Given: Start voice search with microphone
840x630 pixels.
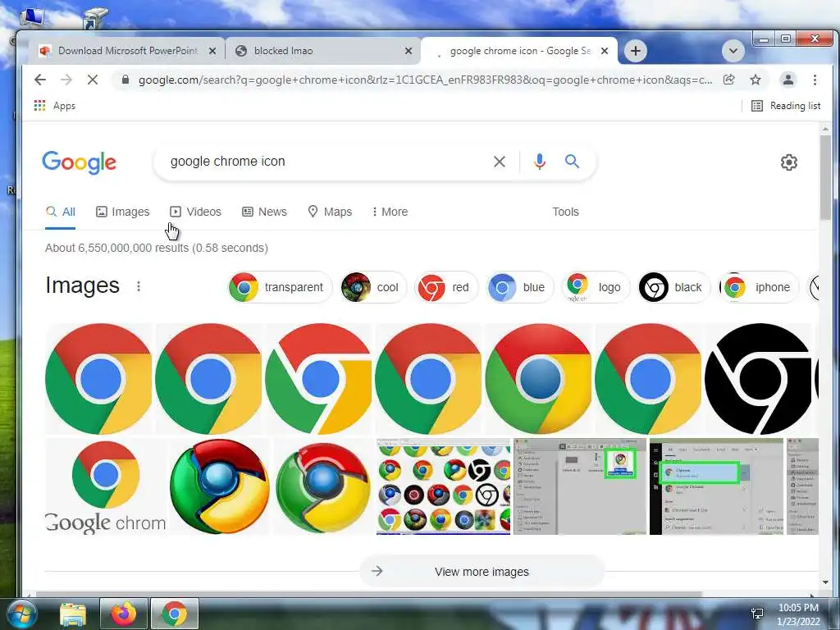Looking at the screenshot, I should [x=540, y=162].
